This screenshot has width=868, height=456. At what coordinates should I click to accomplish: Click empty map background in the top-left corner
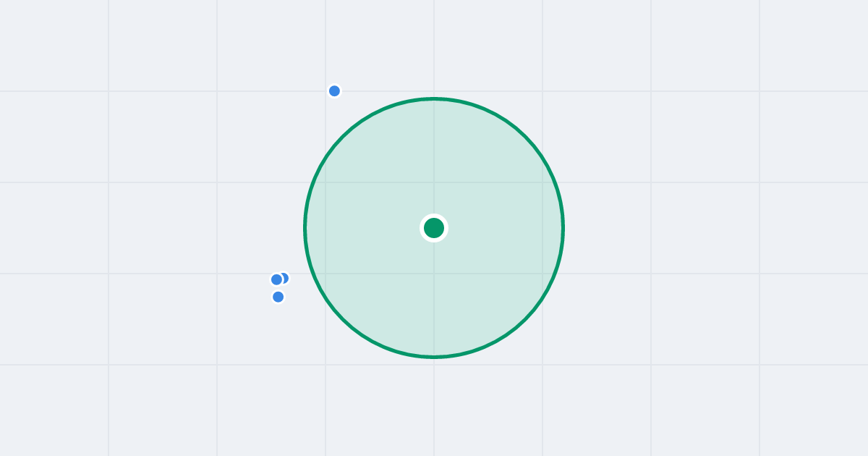pyautogui.click(x=51, y=43)
